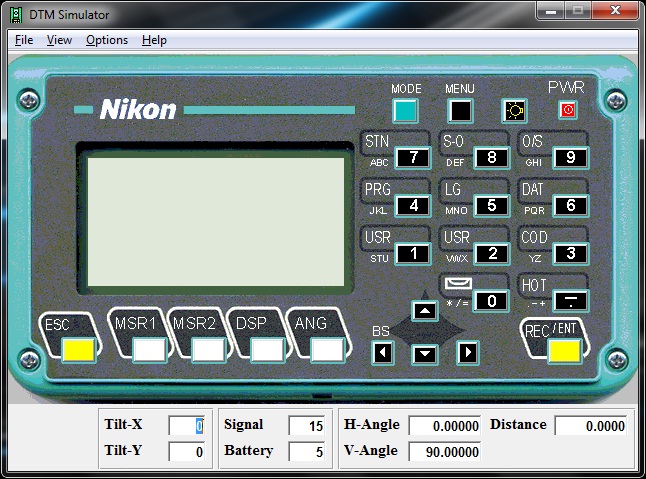646x479 pixels.
Task: Click the Distance value field
Action: tap(591, 425)
